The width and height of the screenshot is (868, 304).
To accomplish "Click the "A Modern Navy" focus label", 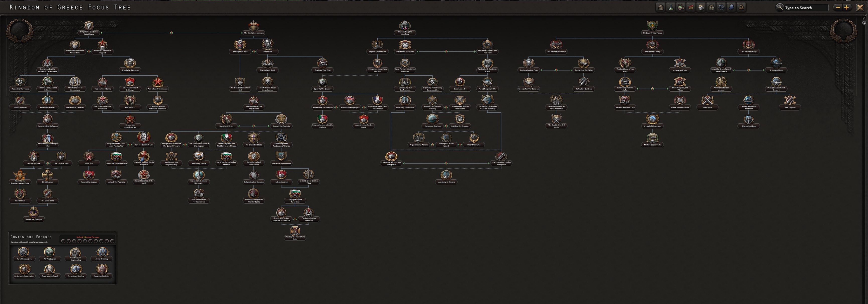I will [x=776, y=70].
